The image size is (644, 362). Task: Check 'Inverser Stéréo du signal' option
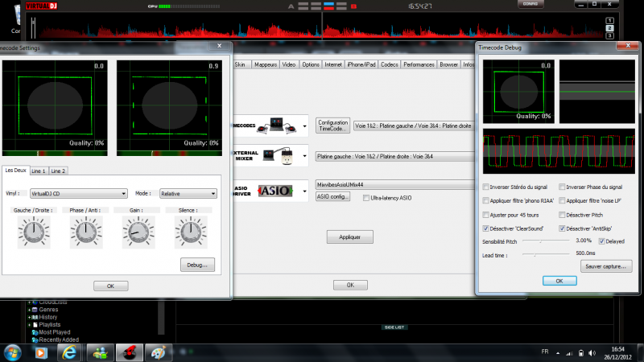coord(485,187)
